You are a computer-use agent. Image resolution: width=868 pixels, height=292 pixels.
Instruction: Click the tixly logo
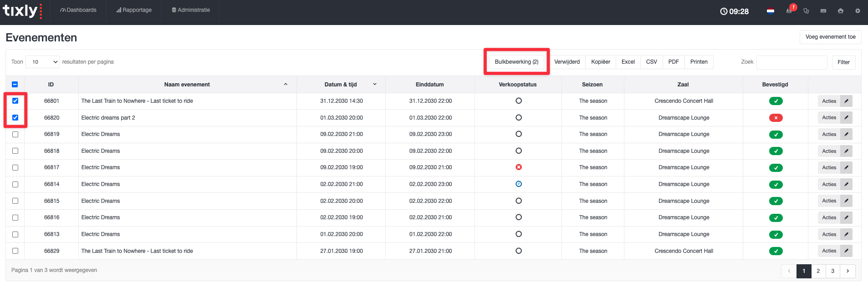[x=22, y=11]
